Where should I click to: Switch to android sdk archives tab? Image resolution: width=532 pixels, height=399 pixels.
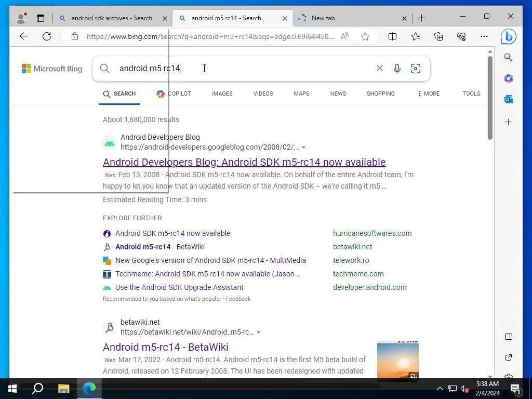[111, 18]
